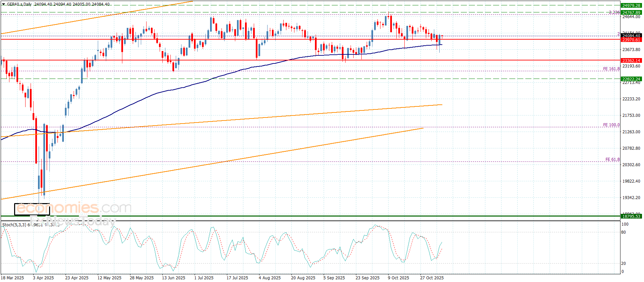Image resolution: width=644 pixels, height=282 pixels.
Task: Click the 1 Jul 2025 date label
Action: [x=204, y=278]
